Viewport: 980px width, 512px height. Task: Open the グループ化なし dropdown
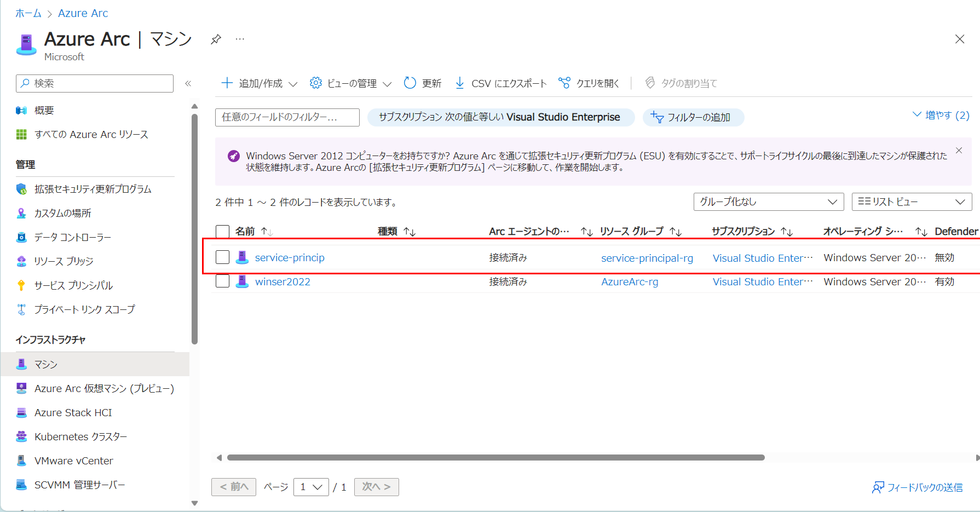tap(768, 202)
